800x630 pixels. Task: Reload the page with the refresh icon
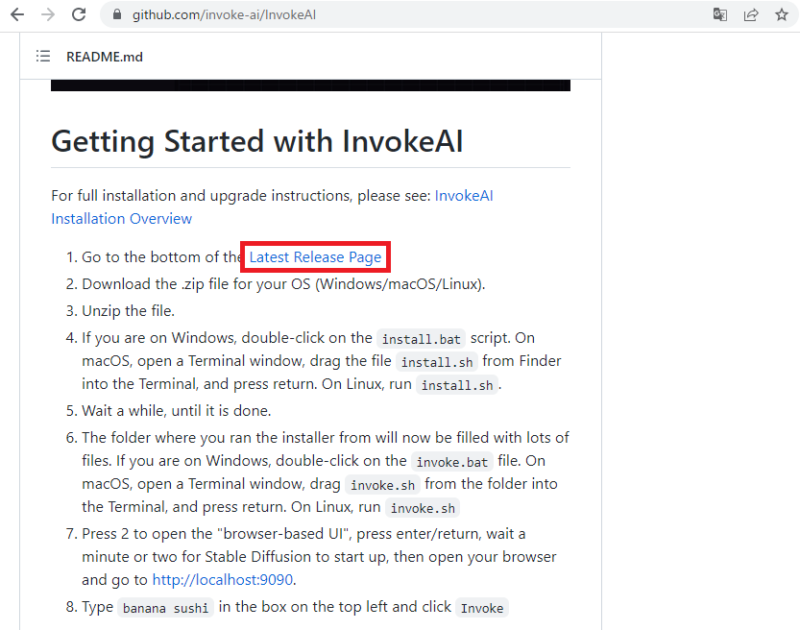(x=79, y=15)
